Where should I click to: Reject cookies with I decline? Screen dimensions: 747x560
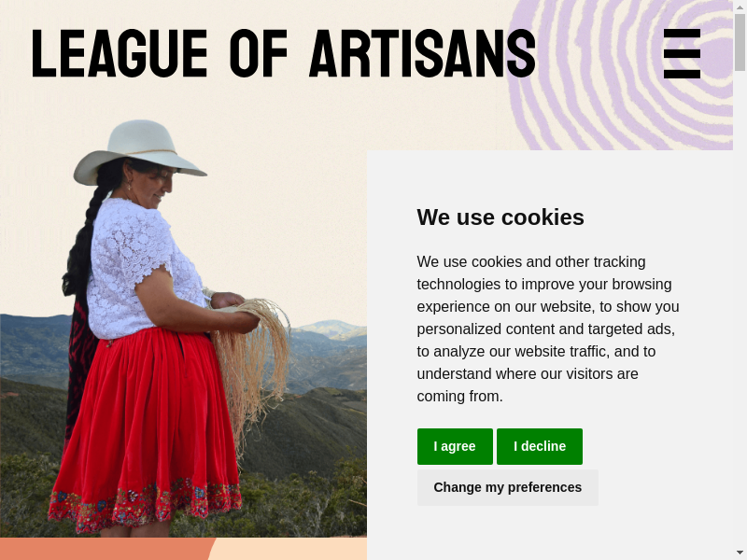click(x=540, y=446)
